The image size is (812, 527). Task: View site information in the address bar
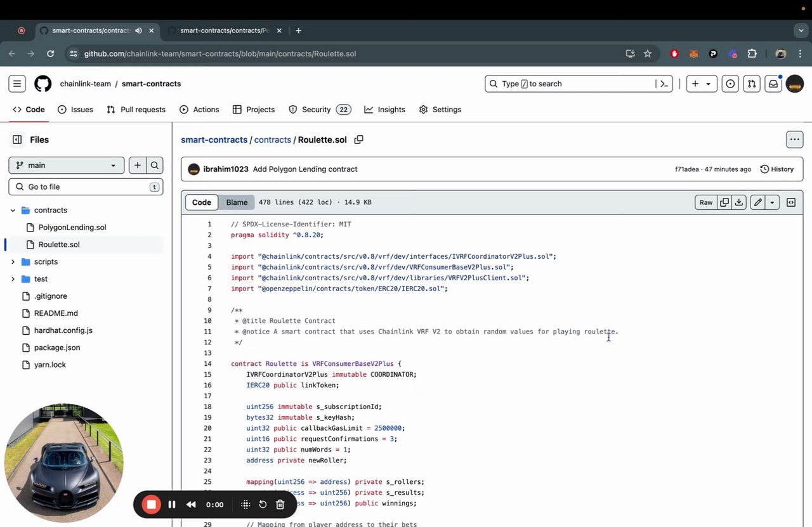pos(74,54)
